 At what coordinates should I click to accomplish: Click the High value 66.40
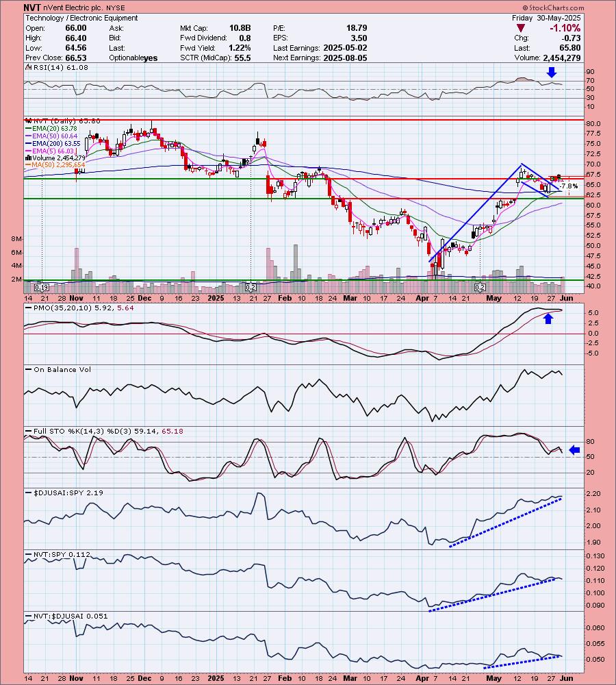click(x=76, y=38)
